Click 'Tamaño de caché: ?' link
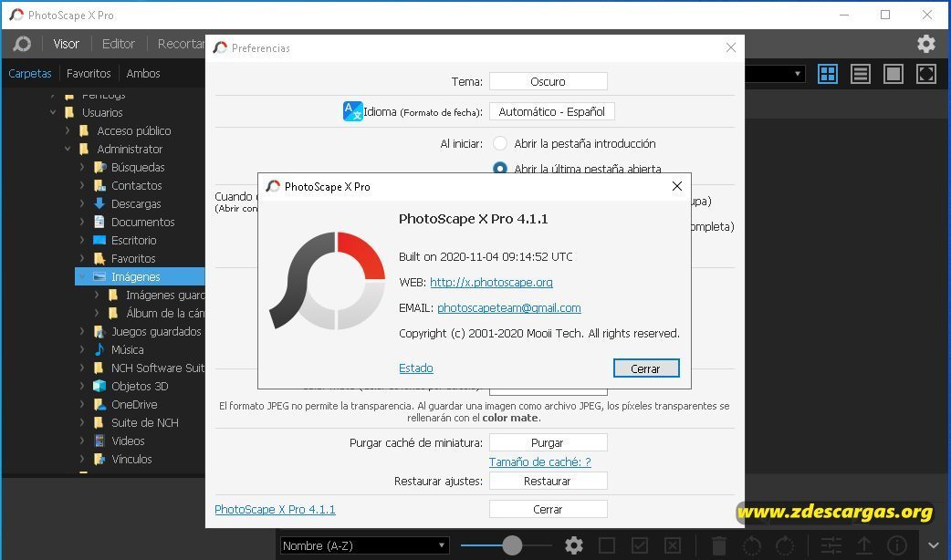Image resolution: width=951 pixels, height=560 pixels. pyautogui.click(x=539, y=461)
